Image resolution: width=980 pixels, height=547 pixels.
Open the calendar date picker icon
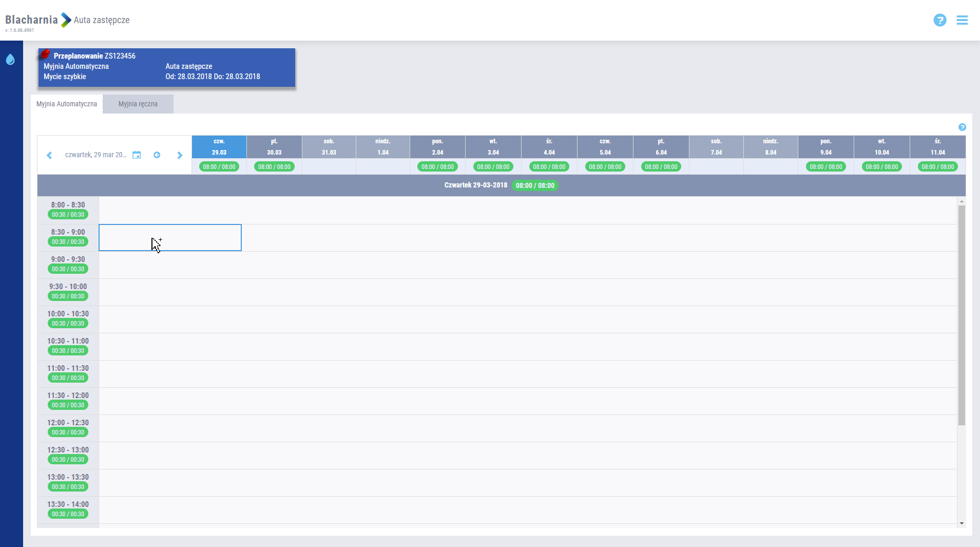coord(137,155)
